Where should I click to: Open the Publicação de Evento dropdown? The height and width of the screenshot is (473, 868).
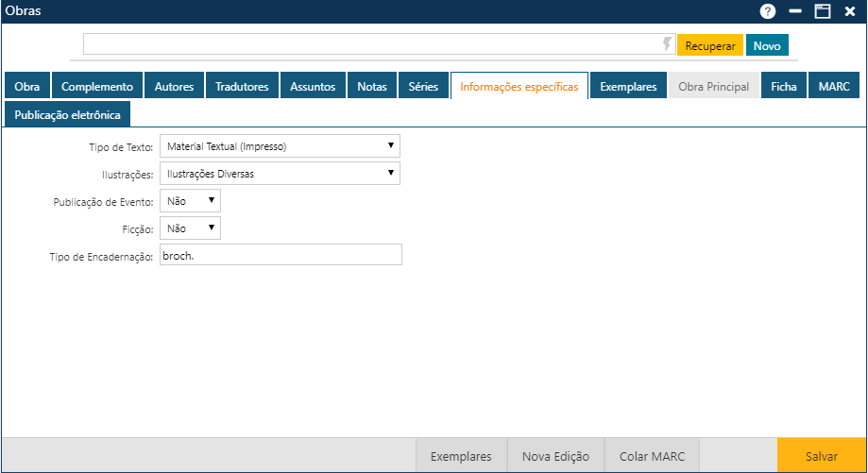[190, 201]
